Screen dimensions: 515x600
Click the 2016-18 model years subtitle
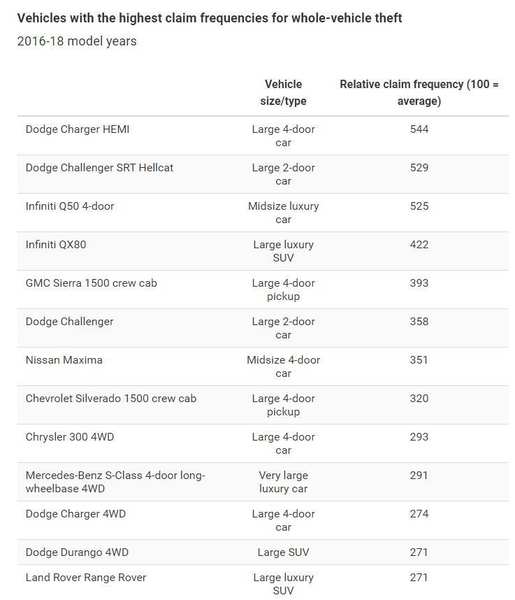pos(77,41)
